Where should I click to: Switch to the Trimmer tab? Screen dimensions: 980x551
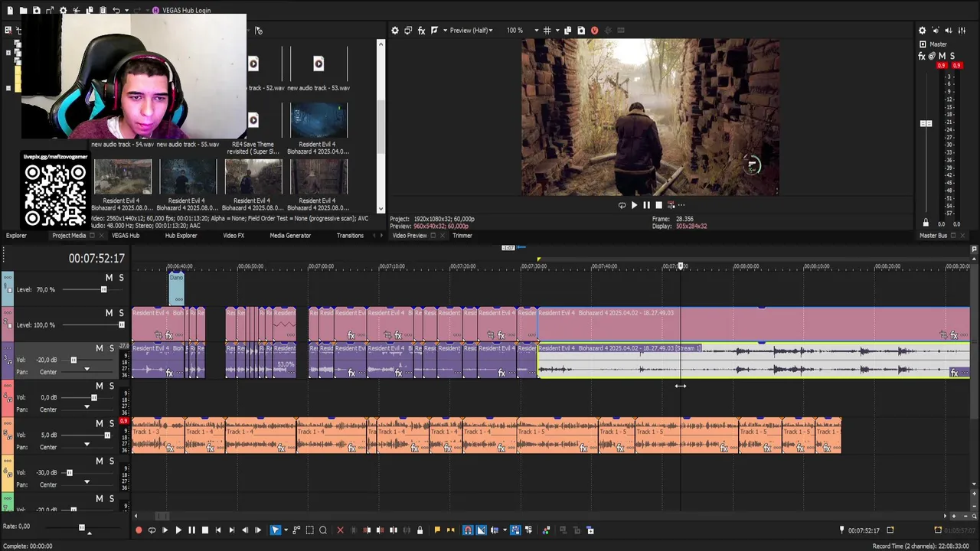click(462, 236)
